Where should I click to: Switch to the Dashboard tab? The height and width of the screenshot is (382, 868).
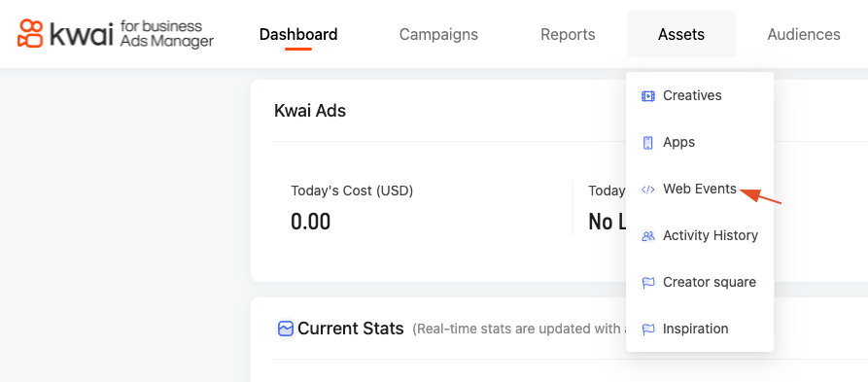pos(298,34)
